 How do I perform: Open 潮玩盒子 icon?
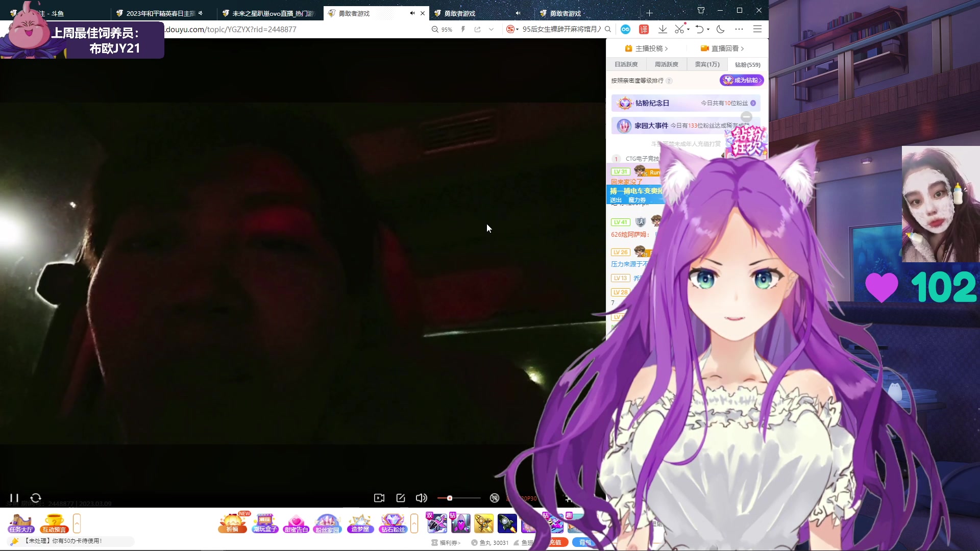(x=265, y=523)
